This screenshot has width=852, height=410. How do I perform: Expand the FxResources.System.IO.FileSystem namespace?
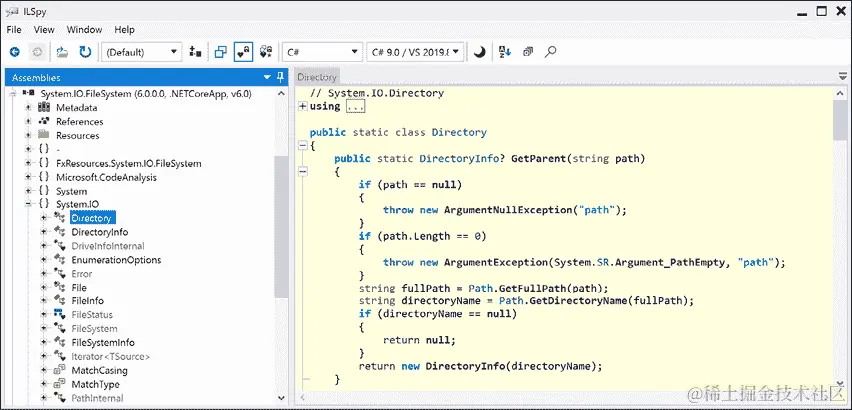[28, 163]
